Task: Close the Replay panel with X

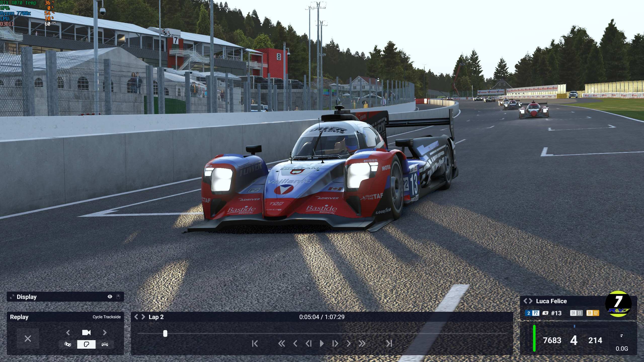Action: [28, 339]
